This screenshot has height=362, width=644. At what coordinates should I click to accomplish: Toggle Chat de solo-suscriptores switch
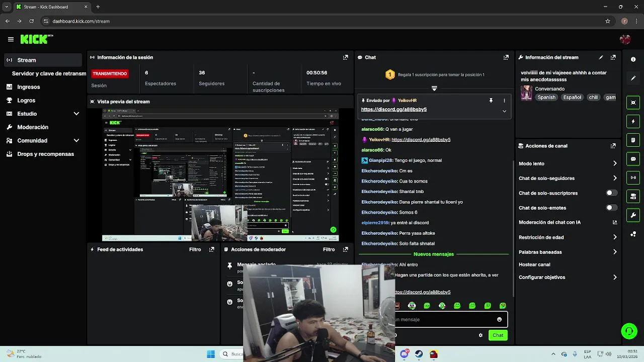[x=611, y=193]
